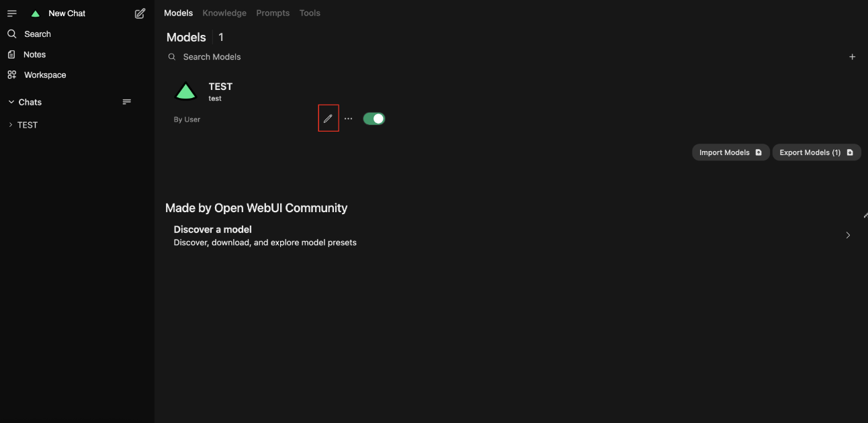Click the sidebar toggle hamburger icon
868x423 pixels.
(12, 13)
